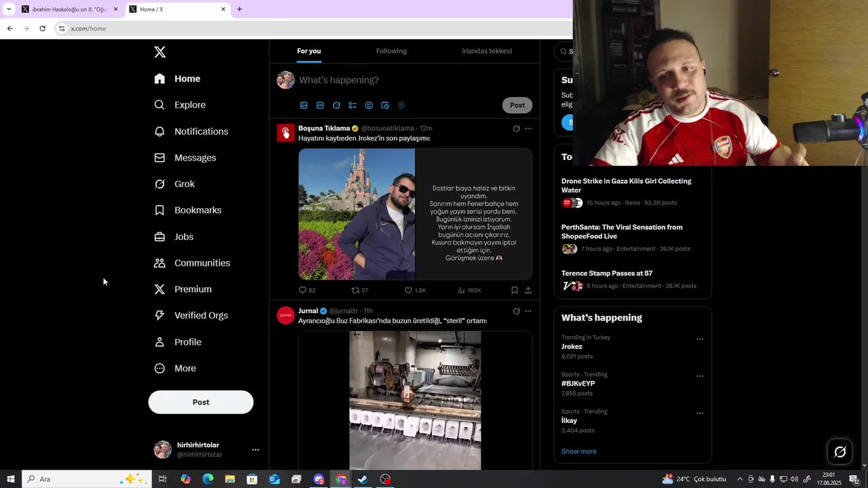Reply to the Boşuna Tıklama post
The image size is (868, 488).
tap(307, 290)
